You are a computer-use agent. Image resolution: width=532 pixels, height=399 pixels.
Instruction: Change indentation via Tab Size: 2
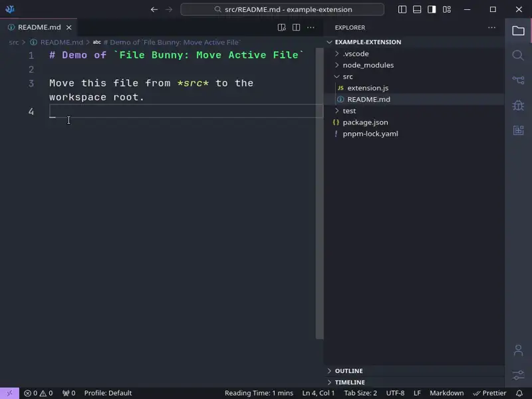(360, 393)
